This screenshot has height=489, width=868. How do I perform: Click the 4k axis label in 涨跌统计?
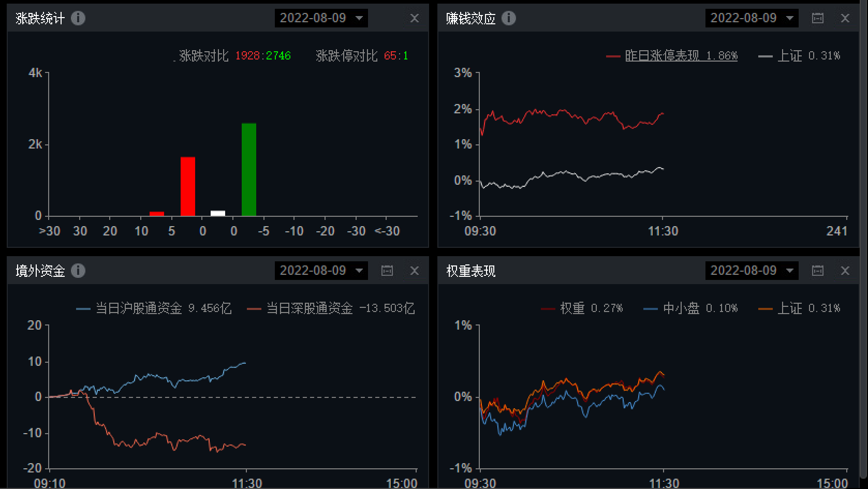[x=35, y=73]
